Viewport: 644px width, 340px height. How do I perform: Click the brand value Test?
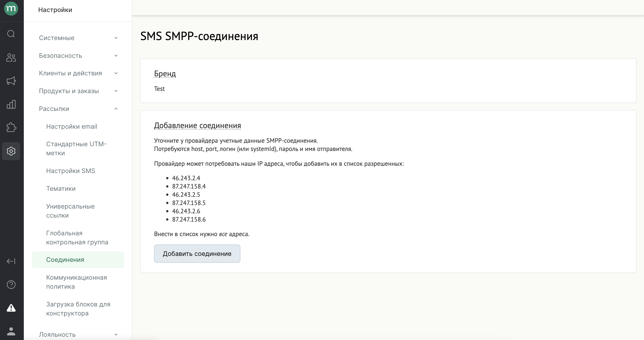tap(159, 89)
